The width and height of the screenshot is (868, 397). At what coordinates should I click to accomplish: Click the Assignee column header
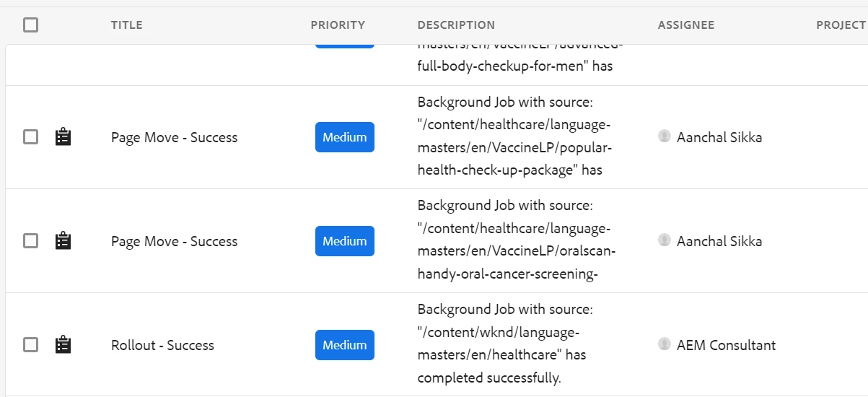(x=686, y=25)
